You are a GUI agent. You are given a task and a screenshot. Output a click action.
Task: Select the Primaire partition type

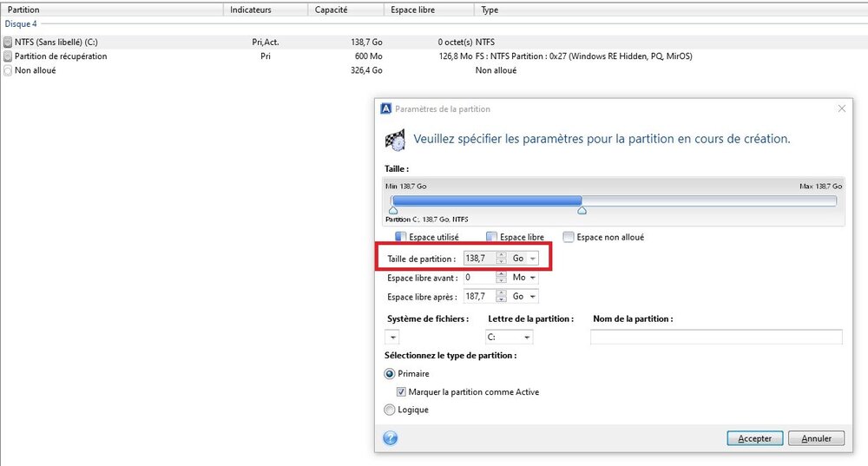point(390,374)
